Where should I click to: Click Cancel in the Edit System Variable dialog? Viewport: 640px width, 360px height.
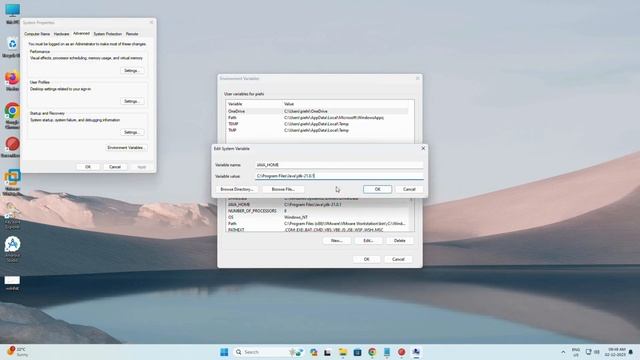(x=409, y=189)
